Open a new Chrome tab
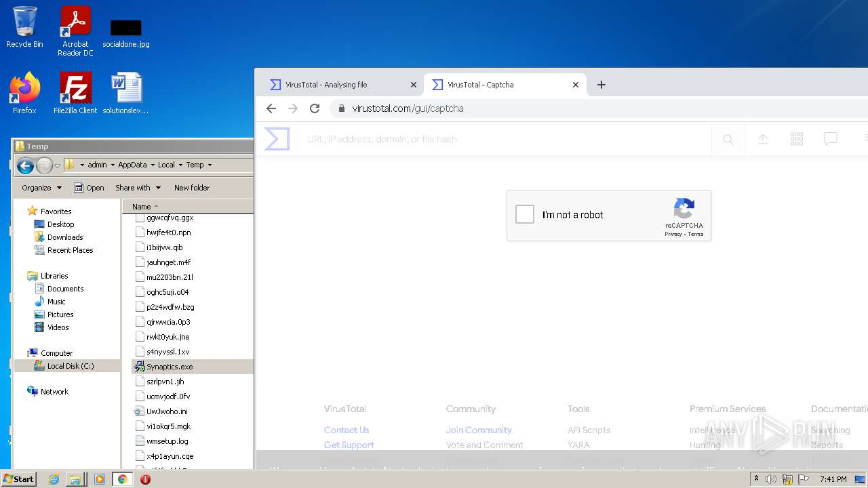 [x=601, y=85]
